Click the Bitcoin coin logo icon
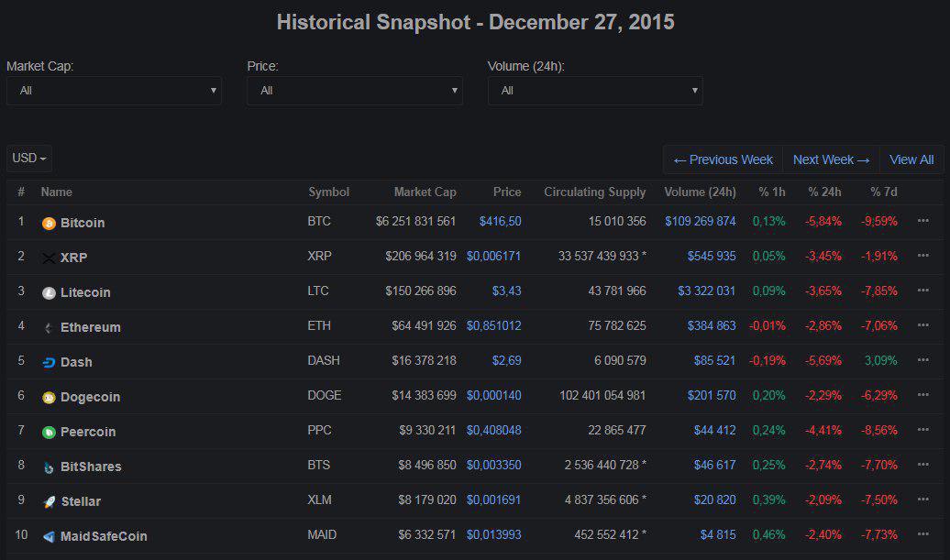This screenshot has width=950, height=560. tap(49, 224)
